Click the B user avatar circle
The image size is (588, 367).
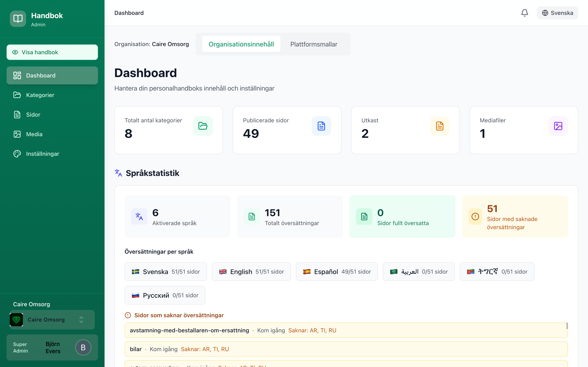pyautogui.click(x=83, y=347)
